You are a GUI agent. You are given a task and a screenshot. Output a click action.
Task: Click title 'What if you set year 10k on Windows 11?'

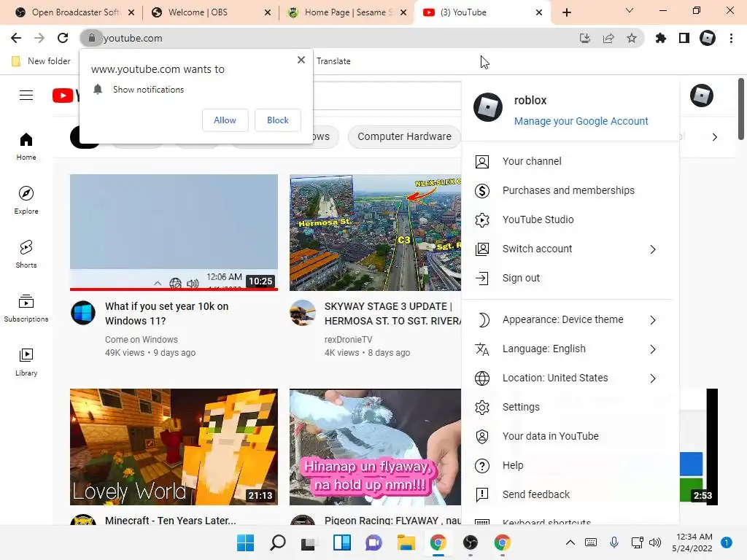[x=167, y=314]
